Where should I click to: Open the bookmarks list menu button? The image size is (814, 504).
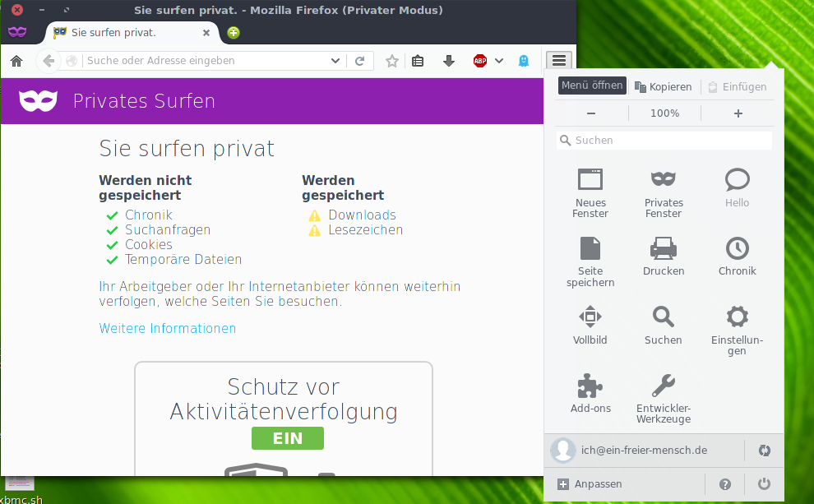[418, 61]
